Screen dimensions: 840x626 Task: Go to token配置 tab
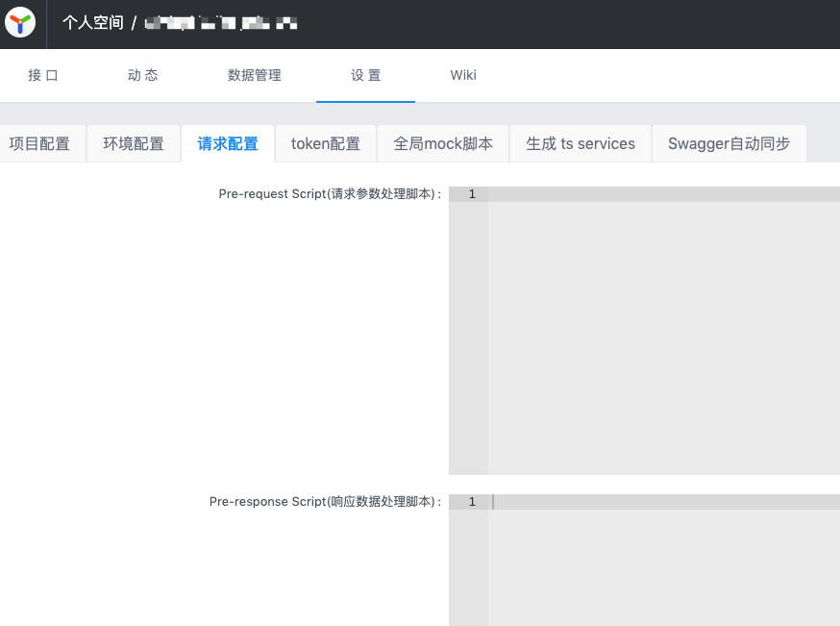coord(326,143)
